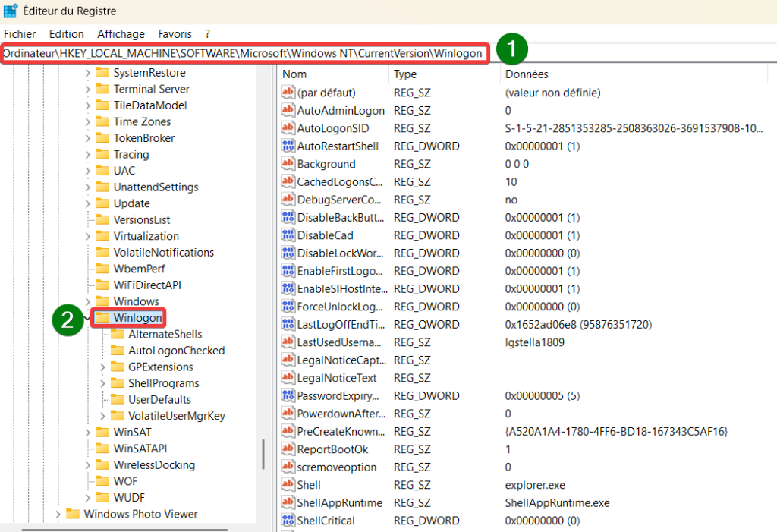This screenshot has width=777, height=532.
Task: Open the Affichage menu
Action: [x=121, y=33]
